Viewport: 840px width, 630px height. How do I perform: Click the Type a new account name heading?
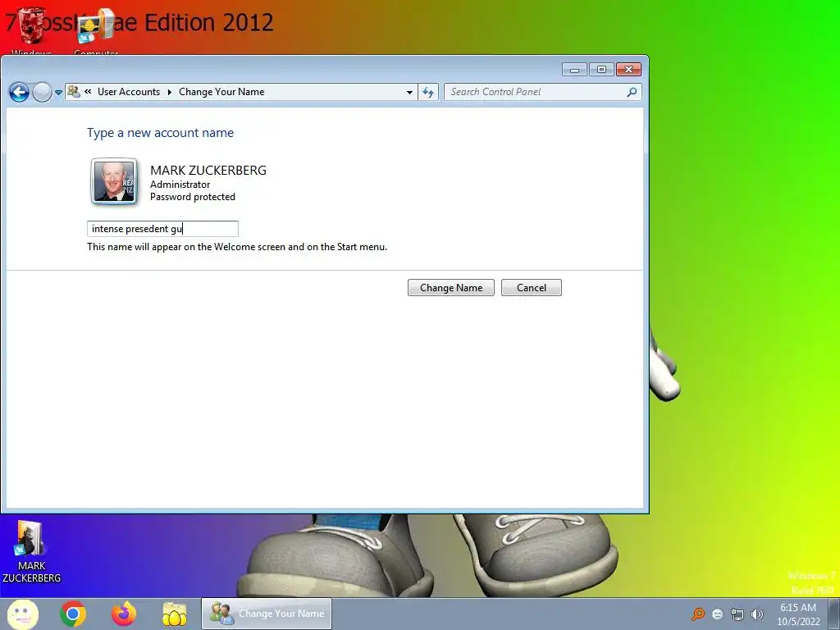[160, 133]
